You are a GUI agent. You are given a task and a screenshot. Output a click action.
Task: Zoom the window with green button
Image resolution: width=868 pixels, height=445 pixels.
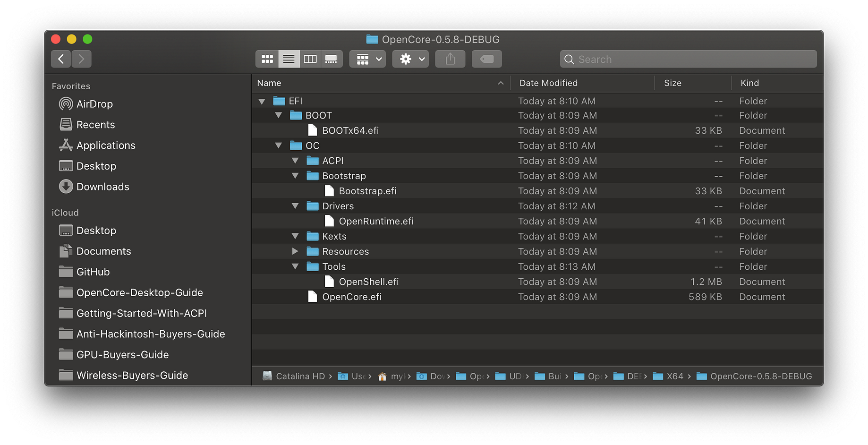click(x=87, y=39)
